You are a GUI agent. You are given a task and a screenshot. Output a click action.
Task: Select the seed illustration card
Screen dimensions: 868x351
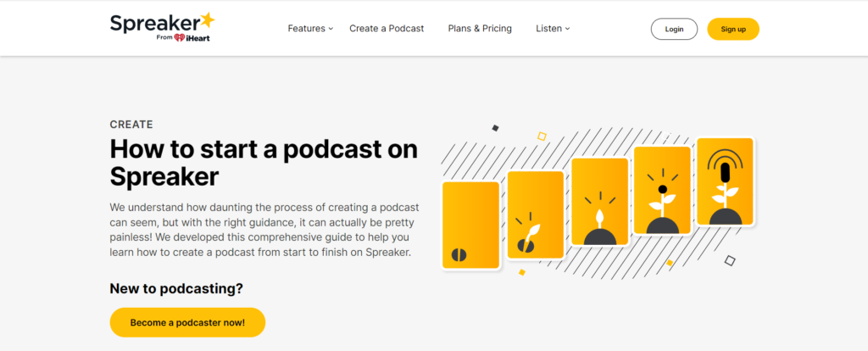pos(471,226)
